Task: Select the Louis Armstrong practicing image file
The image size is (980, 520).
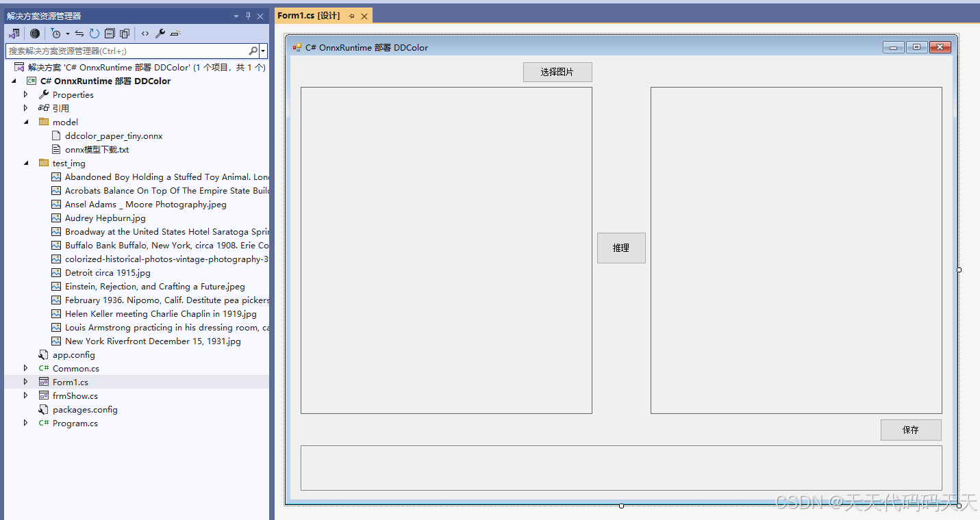Action: [167, 327]
